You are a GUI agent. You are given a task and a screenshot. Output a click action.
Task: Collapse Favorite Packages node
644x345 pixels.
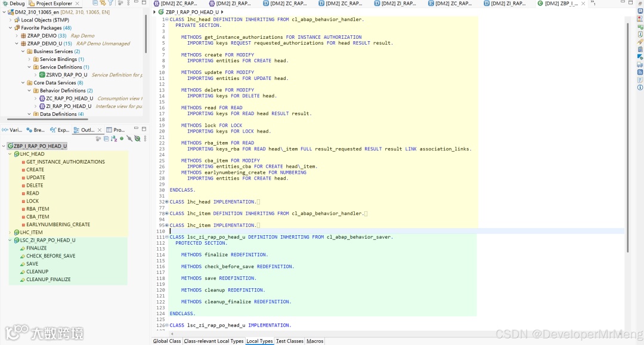coord(11,27)
